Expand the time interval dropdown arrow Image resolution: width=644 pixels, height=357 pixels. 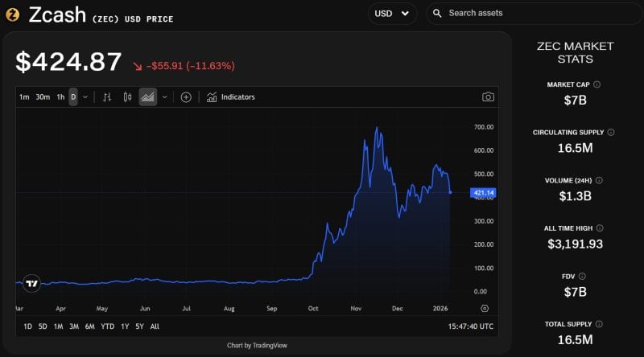[85, 97]
